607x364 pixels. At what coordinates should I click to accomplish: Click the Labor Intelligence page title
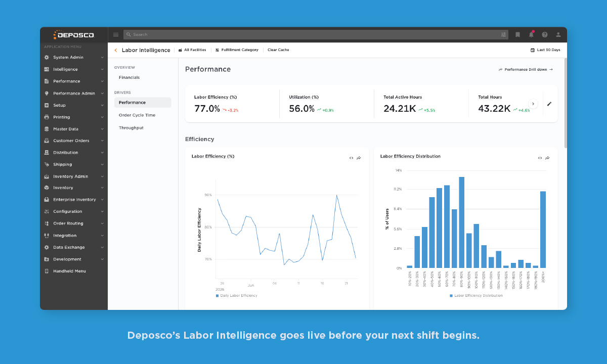pyautogui.click(x=146, y=50)
